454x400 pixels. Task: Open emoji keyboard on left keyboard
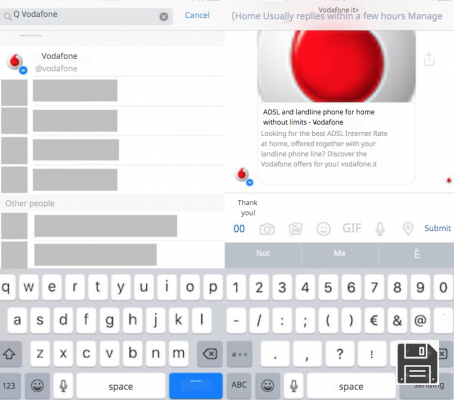click(37, 386)
